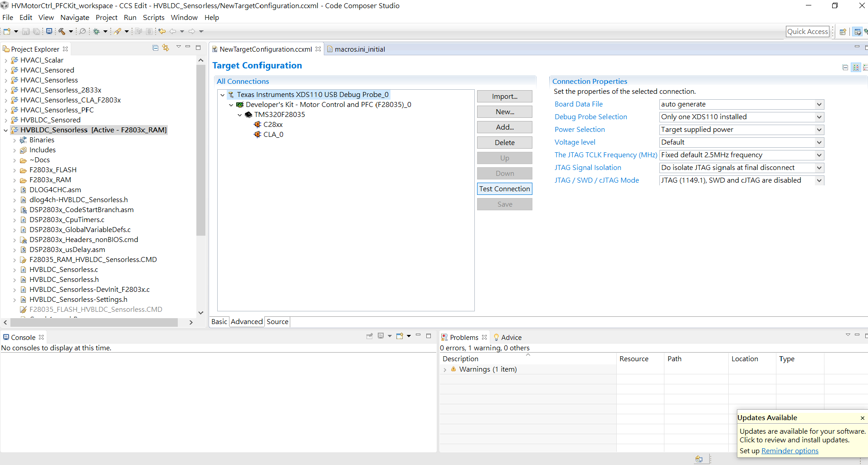Click the New file toolbar icon

point(7,31)
